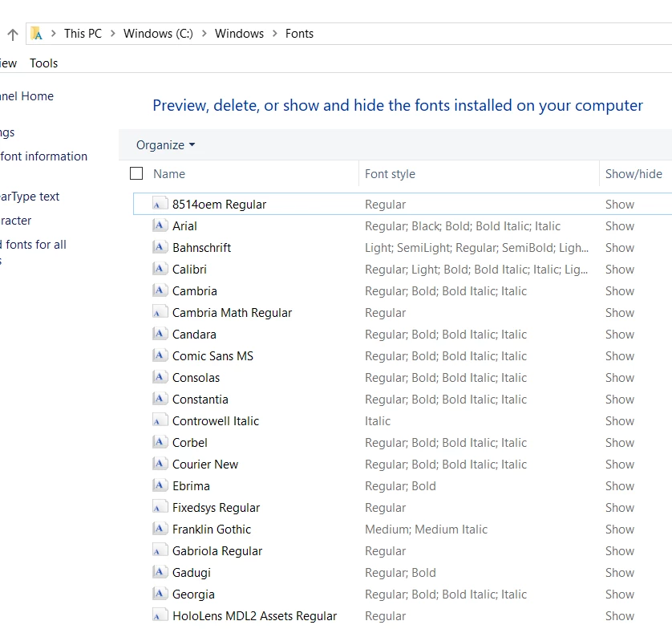Click the Georgia font icon

160,594
